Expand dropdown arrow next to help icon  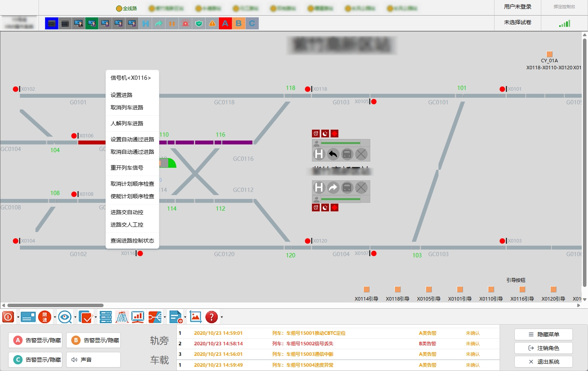point(222,317)
